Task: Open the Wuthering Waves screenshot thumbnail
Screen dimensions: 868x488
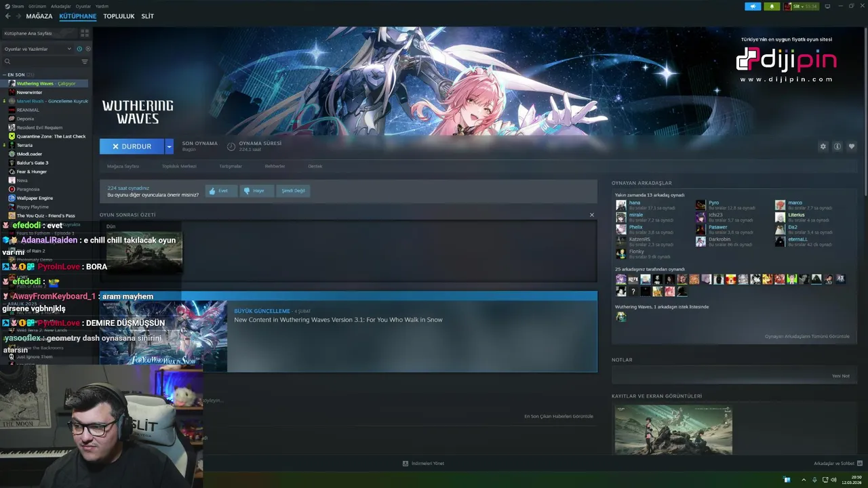Action: (x=673, y=430)
